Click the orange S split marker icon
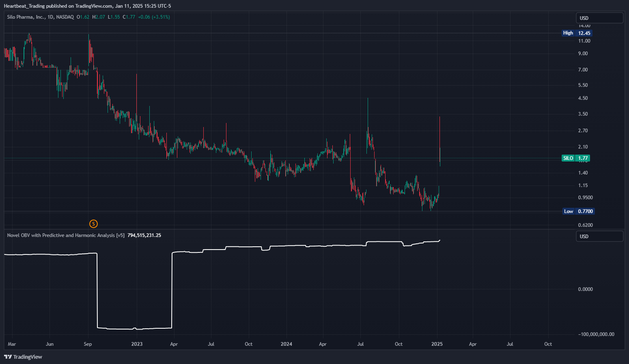 point(93,224)
